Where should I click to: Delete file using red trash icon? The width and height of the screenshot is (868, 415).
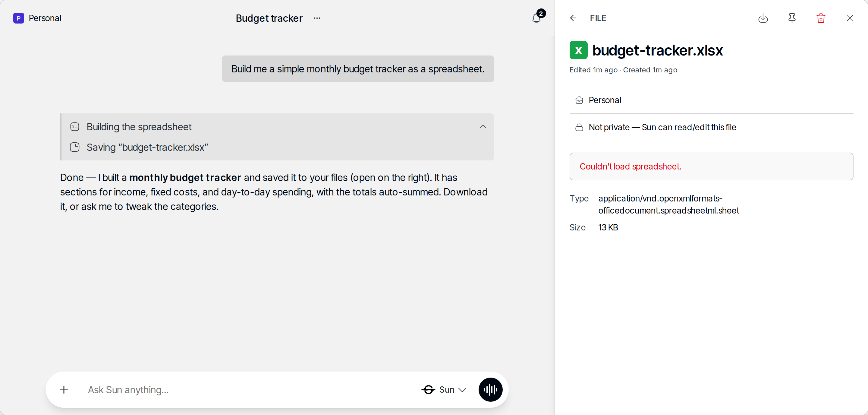coord(821,18)
